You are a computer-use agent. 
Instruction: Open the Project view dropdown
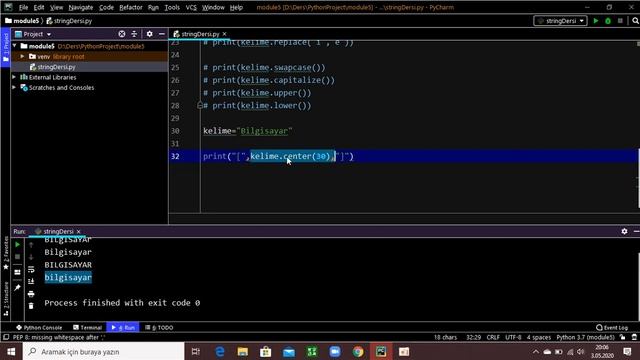[x=33, y=34]
